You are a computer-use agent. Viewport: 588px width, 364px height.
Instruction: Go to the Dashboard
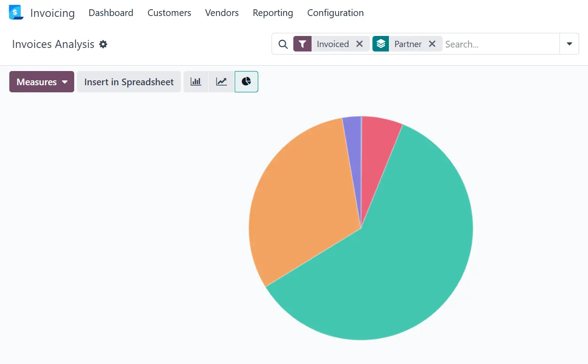tap(111, 13)
